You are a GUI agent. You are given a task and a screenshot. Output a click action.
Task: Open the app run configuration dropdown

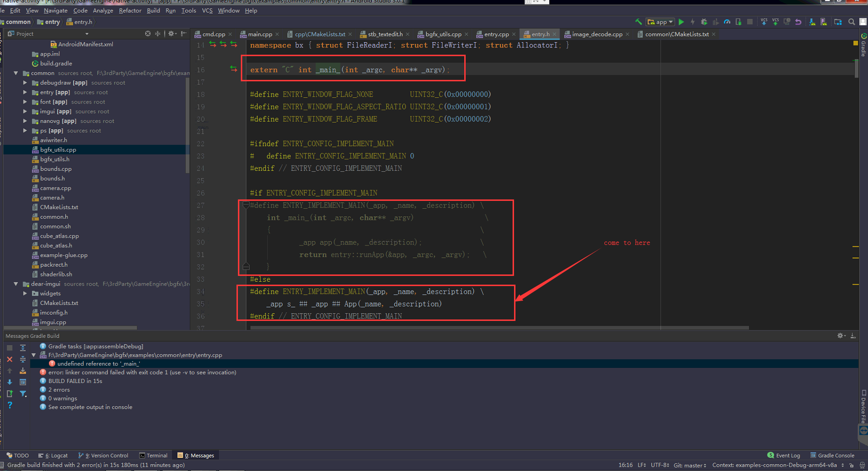[x=660, y=21]
